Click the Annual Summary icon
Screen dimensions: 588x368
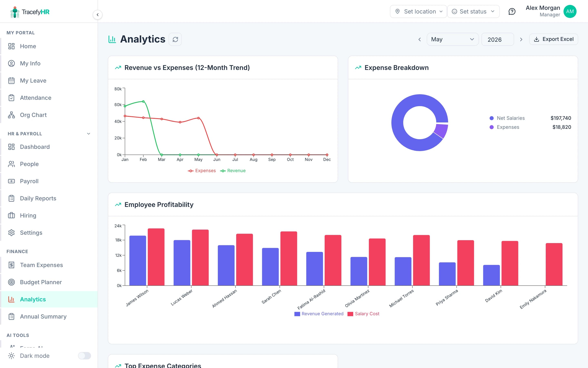[11, 316]
